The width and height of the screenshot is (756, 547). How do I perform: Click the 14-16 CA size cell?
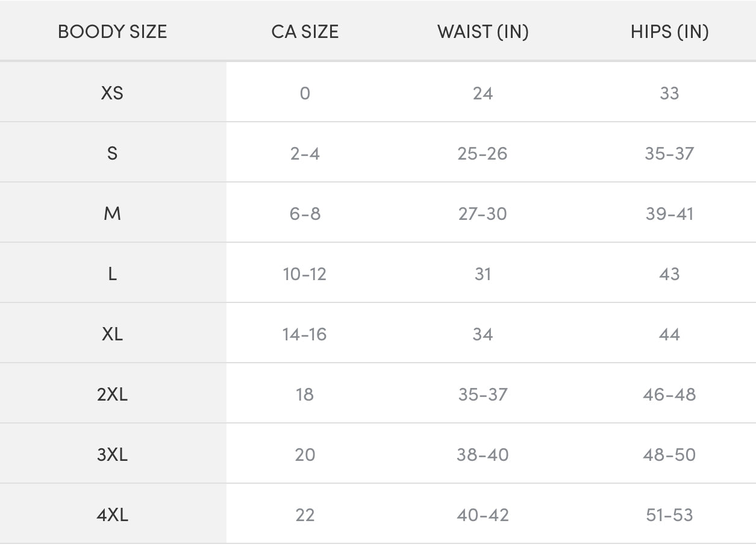pyautogui.click(x=305, y=334)
